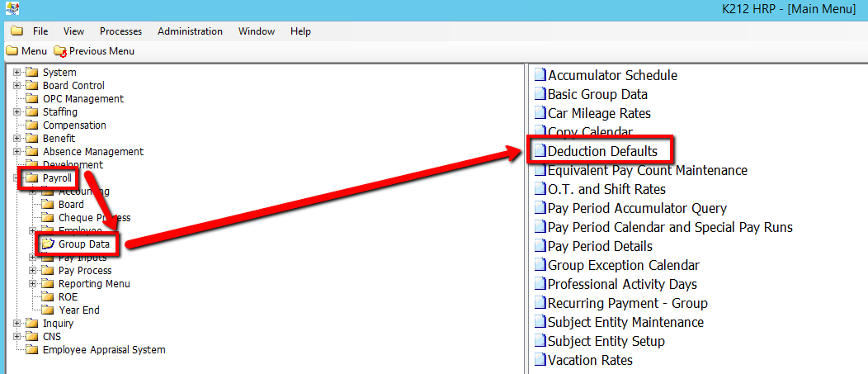The width and height of the screenshot is (868, 374).
Task: Expand the Absence Management tree node
Action: tap(17, 152)
